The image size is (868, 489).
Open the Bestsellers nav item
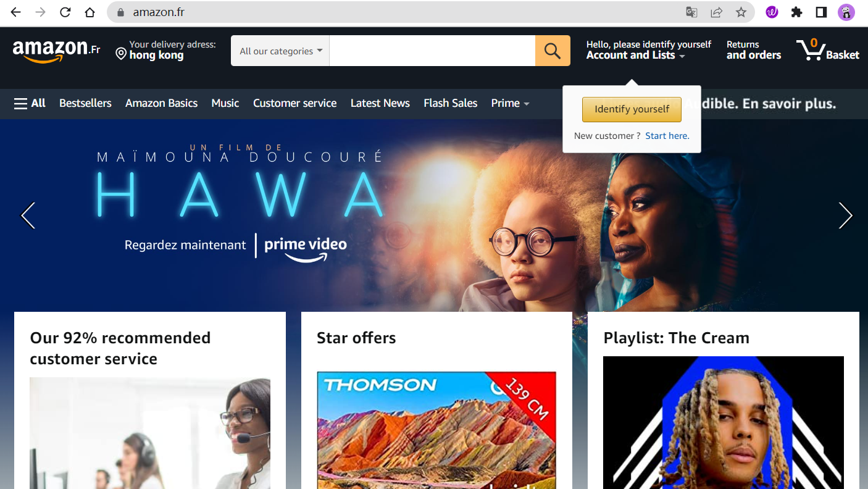click(85, 103)
